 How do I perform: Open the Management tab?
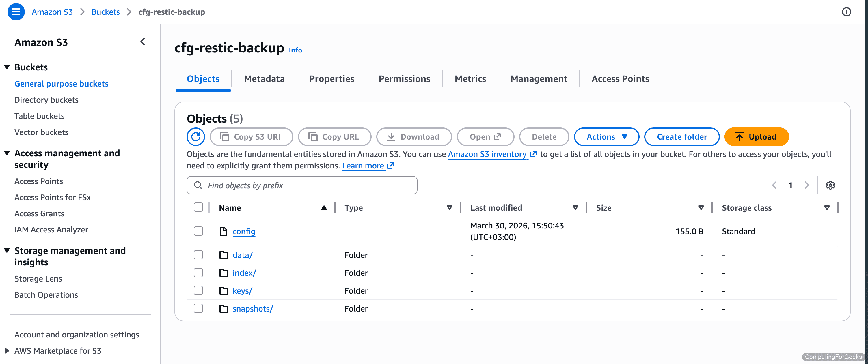tap(539, 78)
